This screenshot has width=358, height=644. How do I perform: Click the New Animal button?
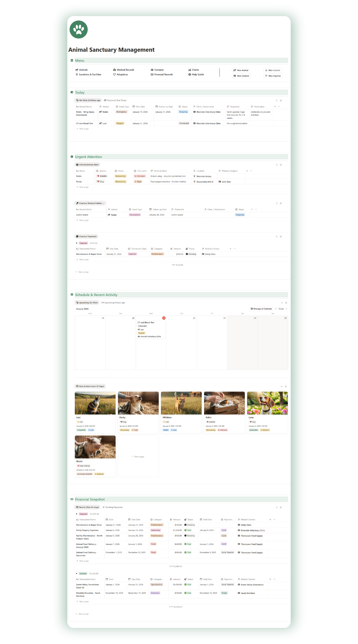coord(241,70)
